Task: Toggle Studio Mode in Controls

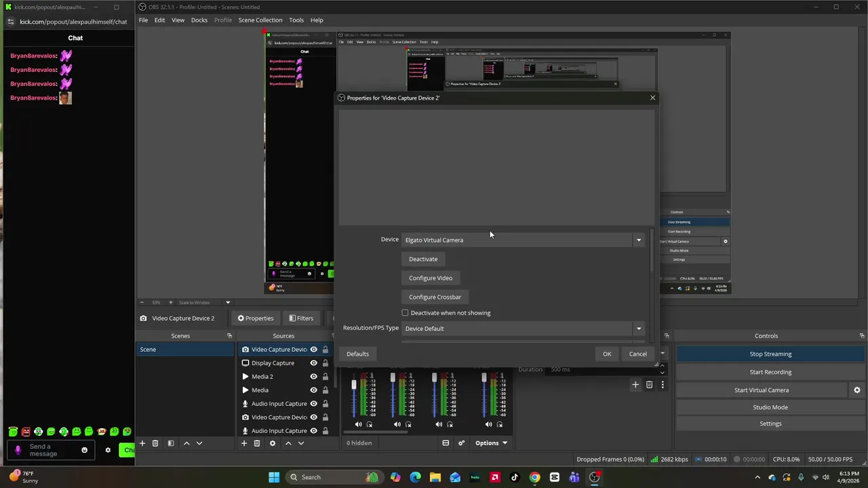Action: (x=770, y=407)
